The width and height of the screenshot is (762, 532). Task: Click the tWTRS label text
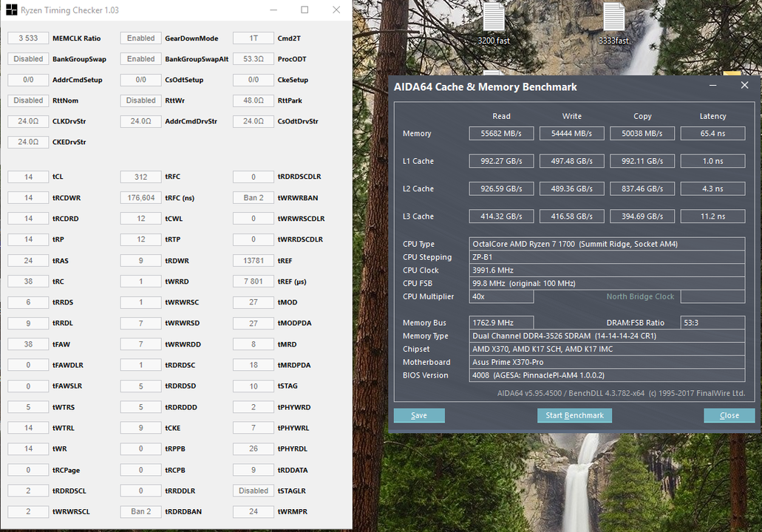click(64, 407)
